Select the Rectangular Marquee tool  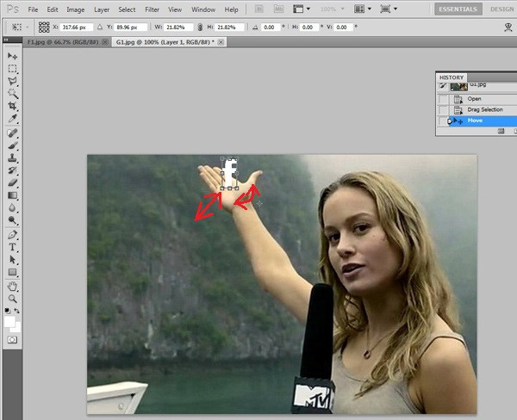[x=12, y=69]
